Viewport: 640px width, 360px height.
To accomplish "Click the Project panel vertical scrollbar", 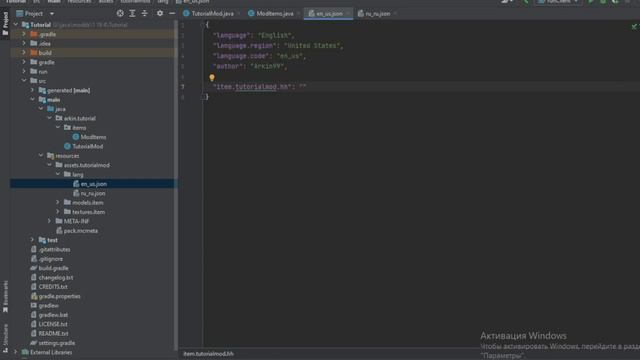I will [176, 184].
